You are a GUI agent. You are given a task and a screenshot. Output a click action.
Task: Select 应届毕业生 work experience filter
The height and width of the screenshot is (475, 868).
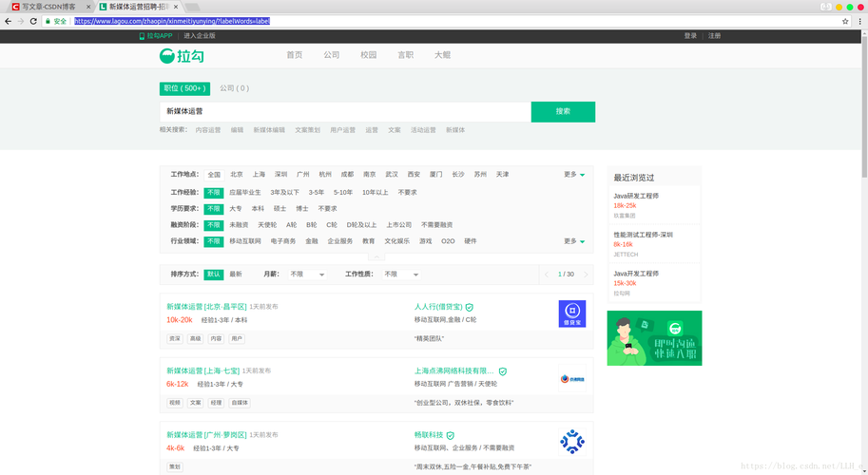(244, 192)
